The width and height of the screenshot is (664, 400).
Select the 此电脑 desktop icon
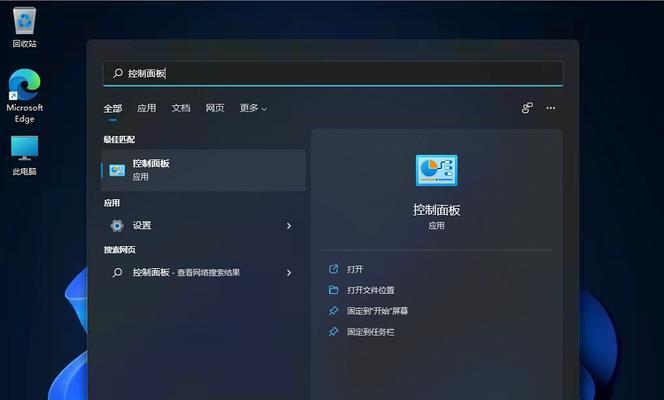[x=25, y=155]
